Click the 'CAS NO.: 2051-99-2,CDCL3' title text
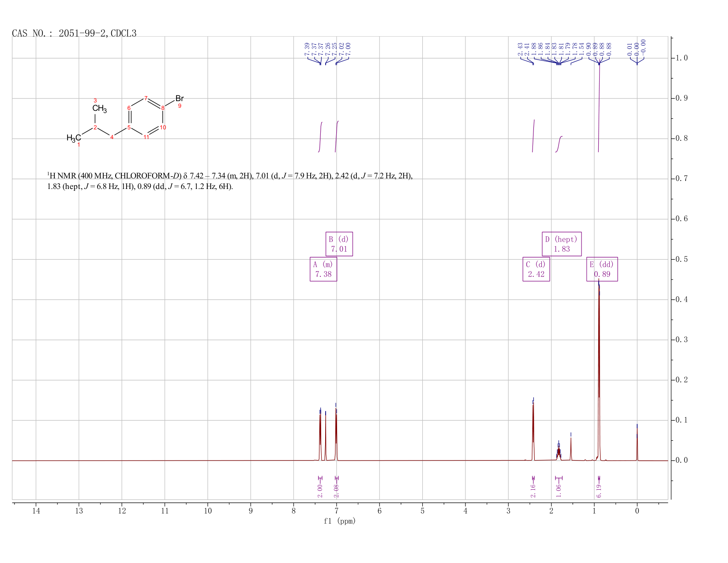728x563 pixels. (74, 33)
